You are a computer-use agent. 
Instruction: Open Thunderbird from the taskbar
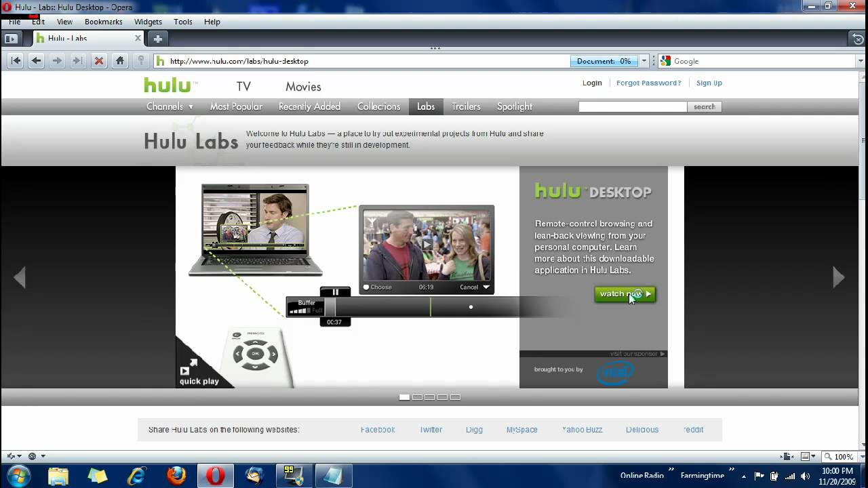pos(255,476)
